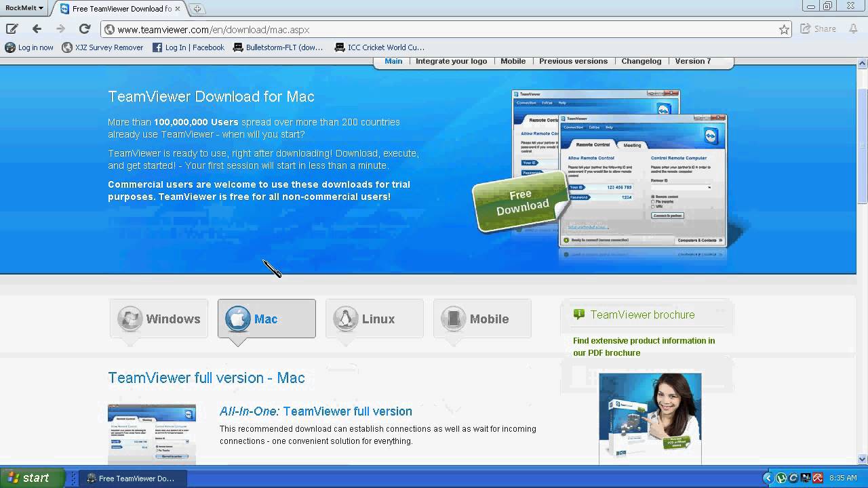Click the scrollbar down arrow

pos(862,459)
